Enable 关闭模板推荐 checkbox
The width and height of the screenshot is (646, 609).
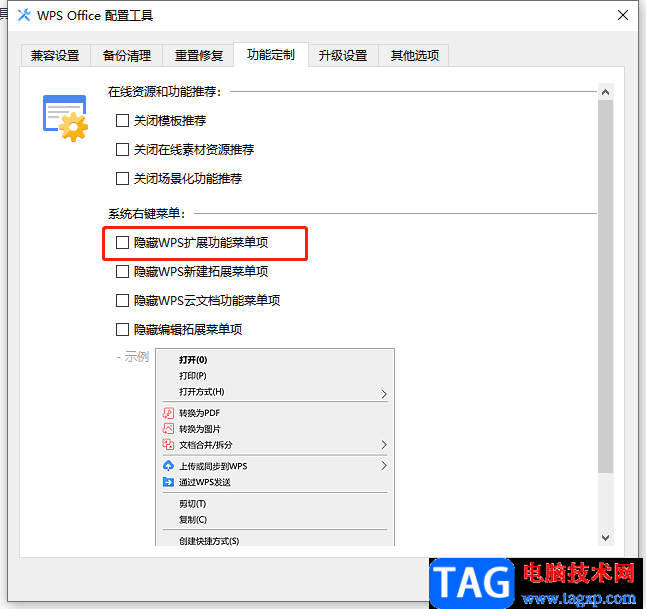122,121
